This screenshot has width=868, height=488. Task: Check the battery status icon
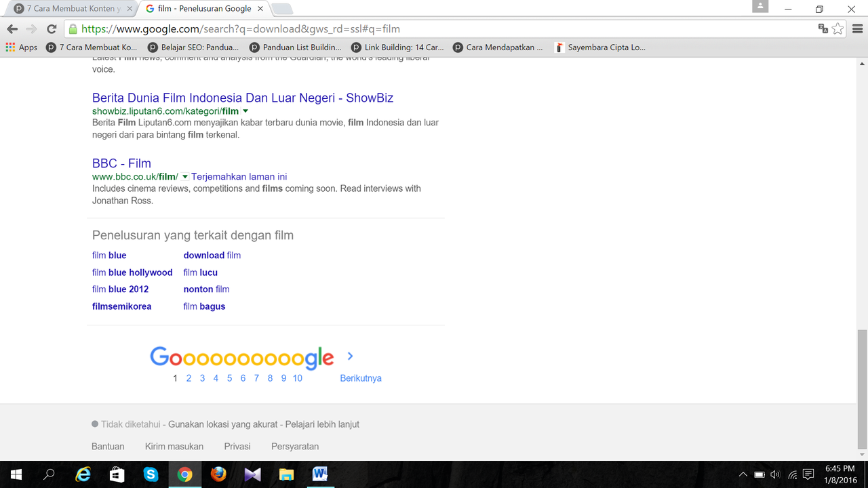coord(759,474)
